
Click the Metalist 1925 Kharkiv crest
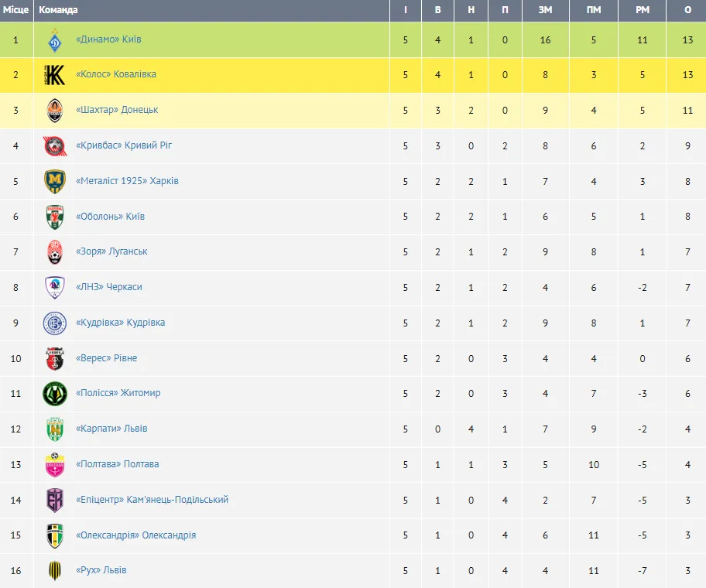(x=55, y=181)
